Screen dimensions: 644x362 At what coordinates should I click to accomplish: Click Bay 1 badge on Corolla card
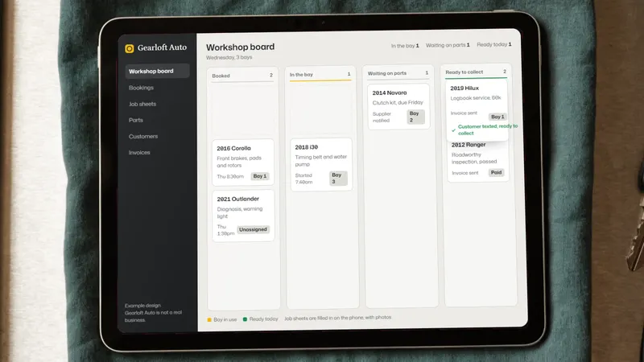pos(260,176)
